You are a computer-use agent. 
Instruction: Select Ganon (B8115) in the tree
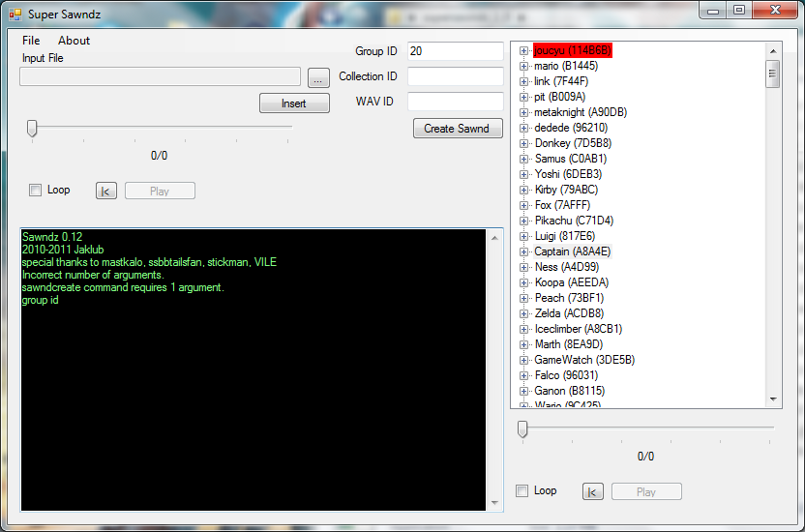(569, 391)
